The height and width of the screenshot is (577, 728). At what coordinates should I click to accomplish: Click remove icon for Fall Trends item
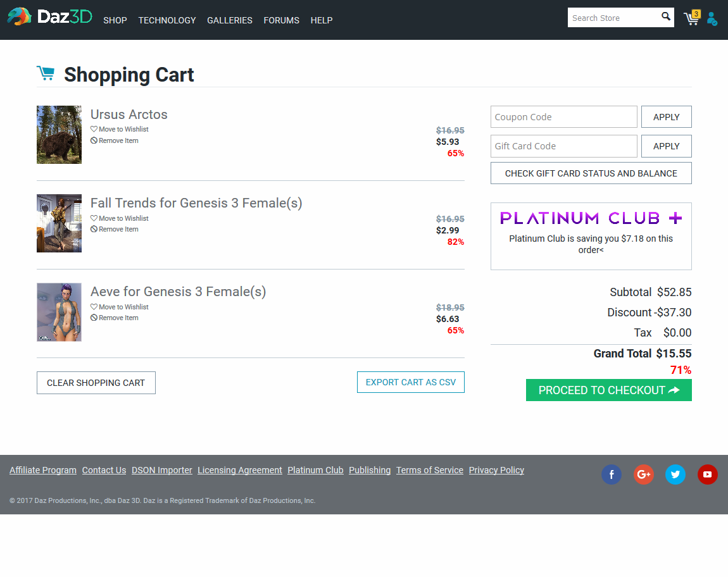coord(94,229)
